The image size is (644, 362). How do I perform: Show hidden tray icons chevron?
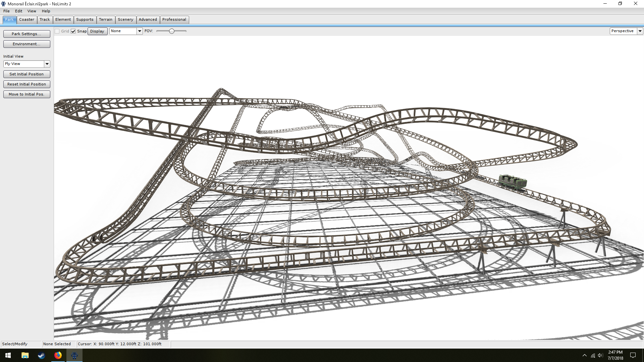click(585, 355)
